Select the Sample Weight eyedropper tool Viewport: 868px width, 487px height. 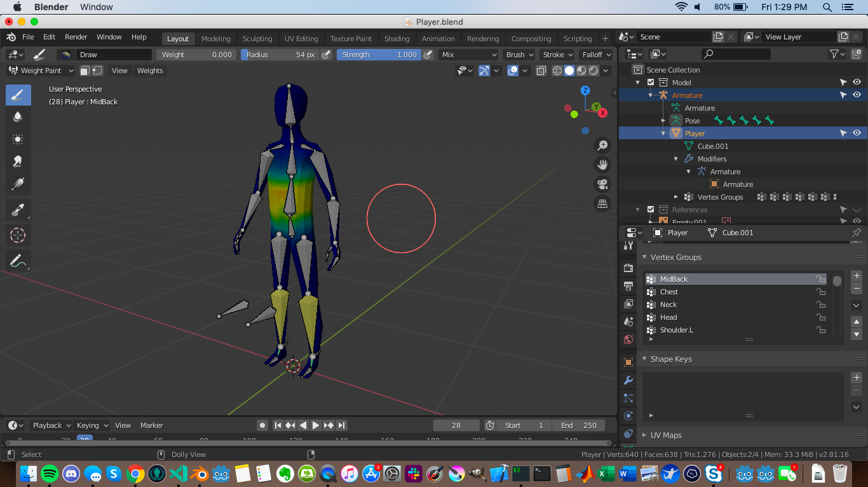[18, 209]
